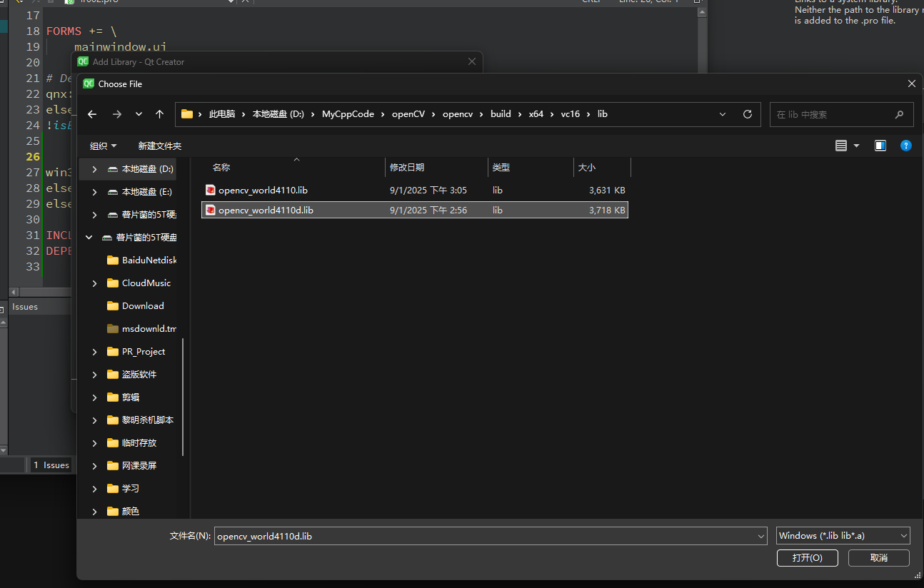Click the Up one level arrow
The width and height of the screenshot is (924, 588).
tap(159, 114)
